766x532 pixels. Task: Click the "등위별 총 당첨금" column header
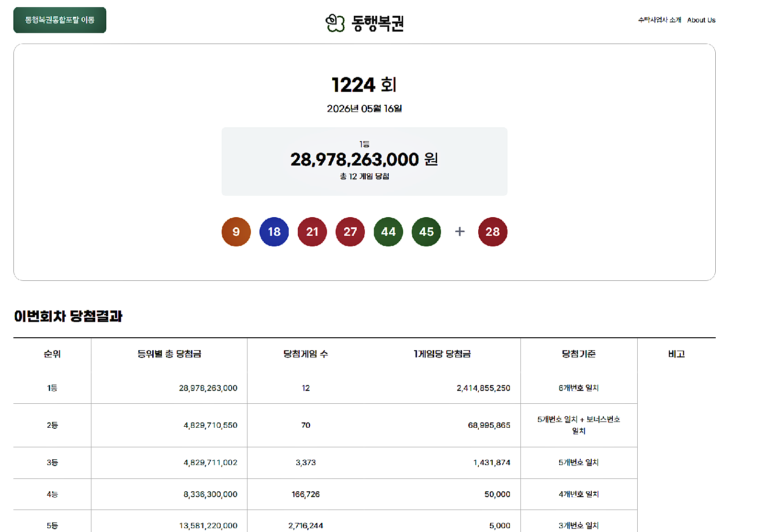point(169,354)
